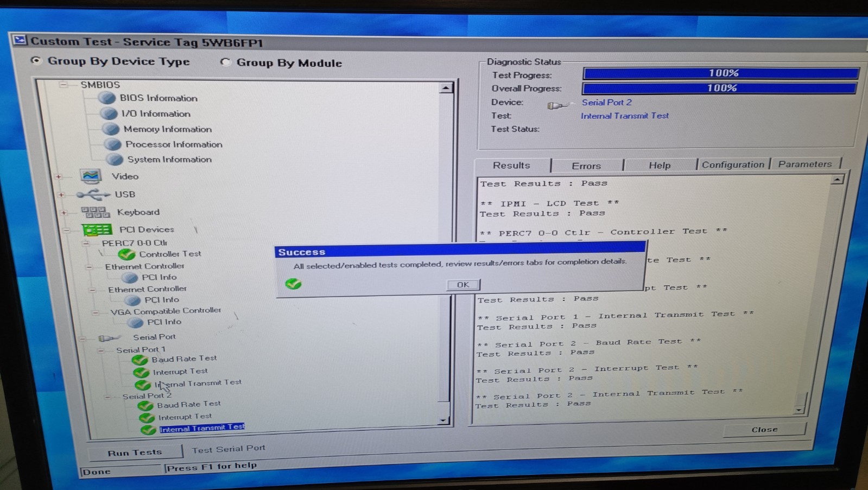Viewport: 868px width, 490px height.
Task: Click device tree scrollbar up arrow
Action: (x=446, y=87)
